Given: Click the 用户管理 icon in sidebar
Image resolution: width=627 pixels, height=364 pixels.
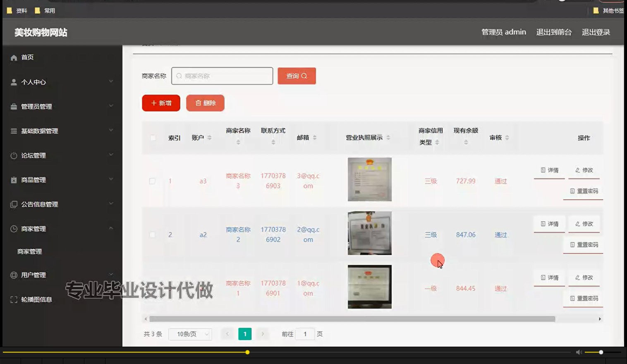Looking at the screenshot, I should 14,275.
